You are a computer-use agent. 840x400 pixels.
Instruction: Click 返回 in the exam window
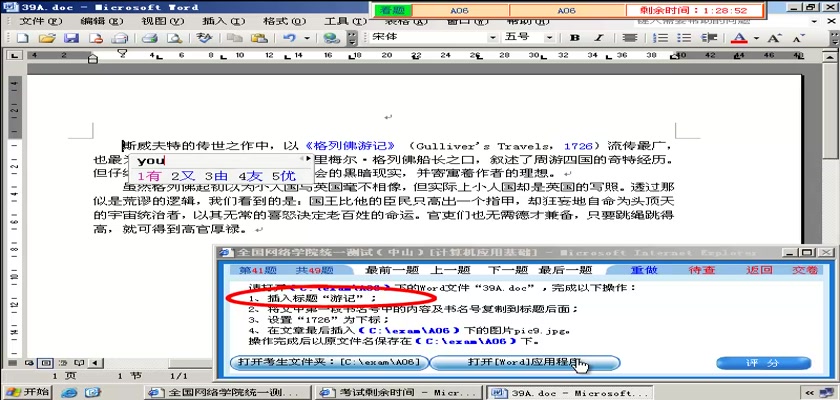759,270
